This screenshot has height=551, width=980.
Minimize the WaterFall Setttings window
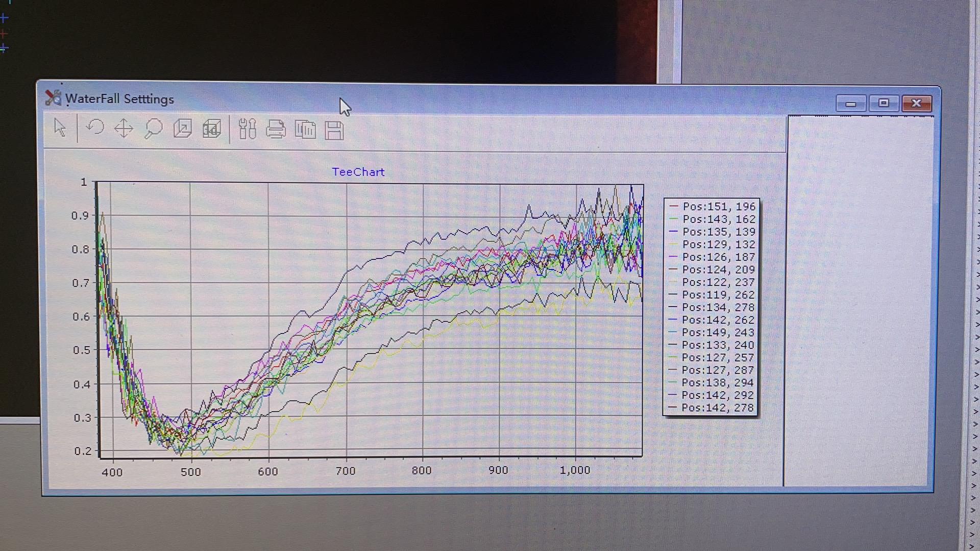coord(850,104)
